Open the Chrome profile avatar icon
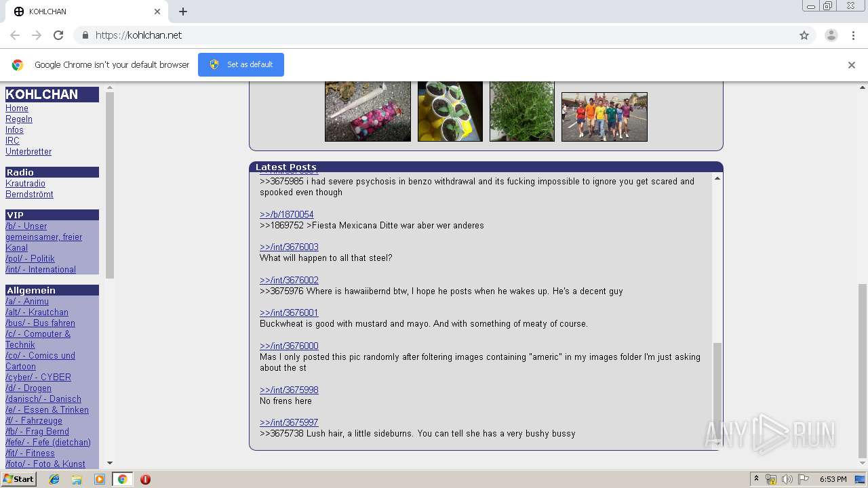Image resolution: width=868 pixels, height=488 pixels. pos(831,35)
